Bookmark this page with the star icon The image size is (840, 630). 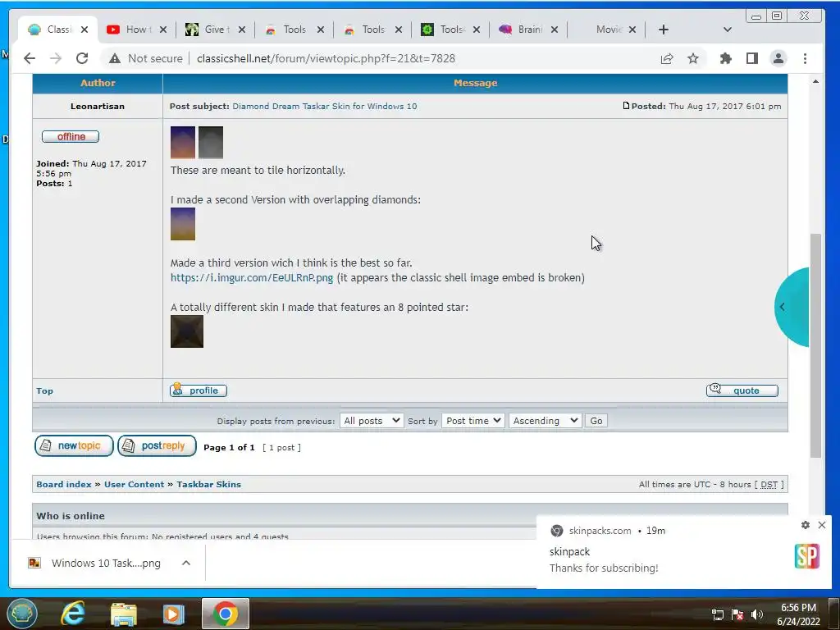coord(693,58)
